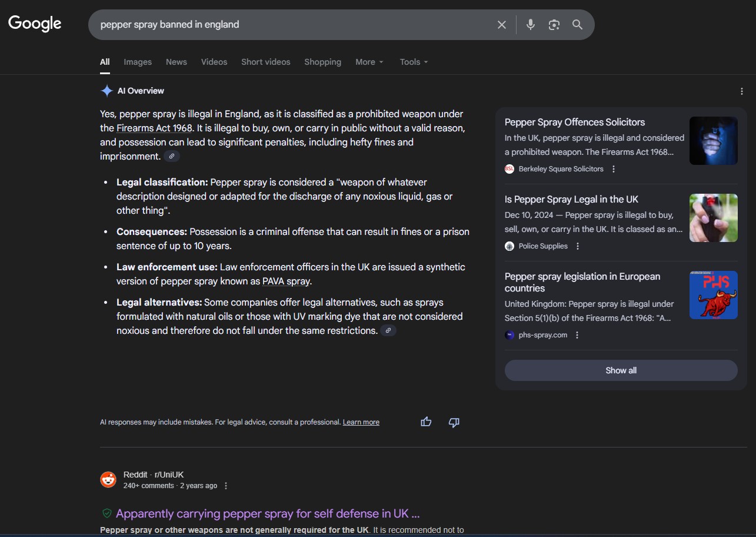
Task: Open Reddit result three-dot menu
Action: click(x=226, y=486)
